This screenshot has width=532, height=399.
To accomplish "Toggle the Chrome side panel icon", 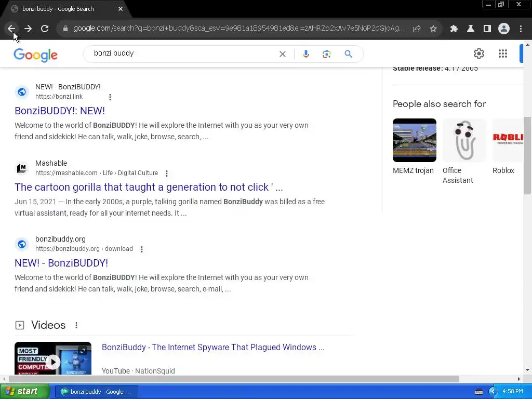I will click(487, 29).
